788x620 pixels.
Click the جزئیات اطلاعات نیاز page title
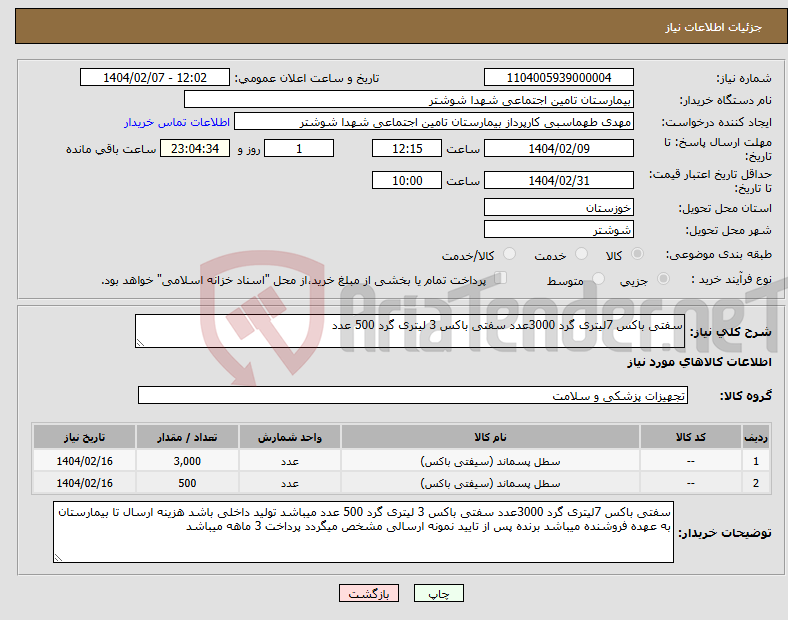coord(714,27)
